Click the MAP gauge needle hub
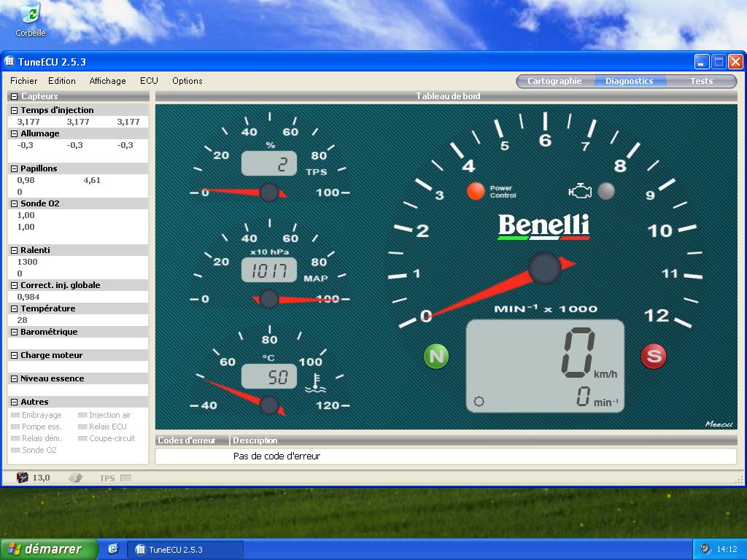The image size is (747, 560). pyautogui.click(x=268, y=299)
